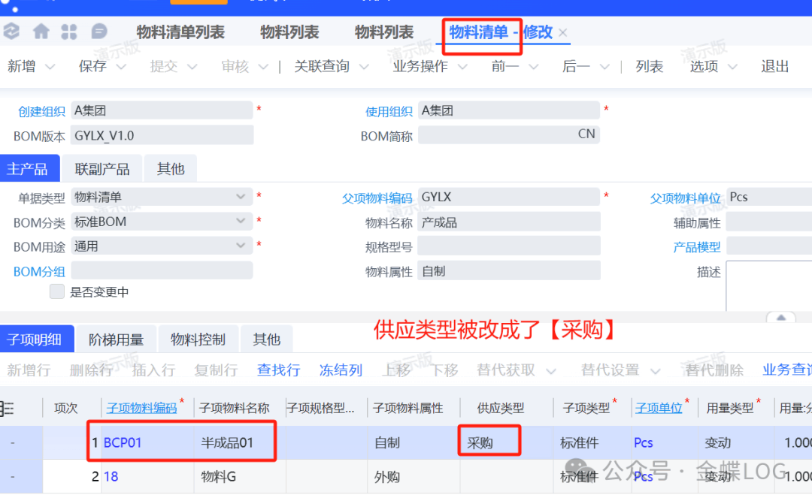
Task: Open the four-square apps menu icon
Action: 69,32
